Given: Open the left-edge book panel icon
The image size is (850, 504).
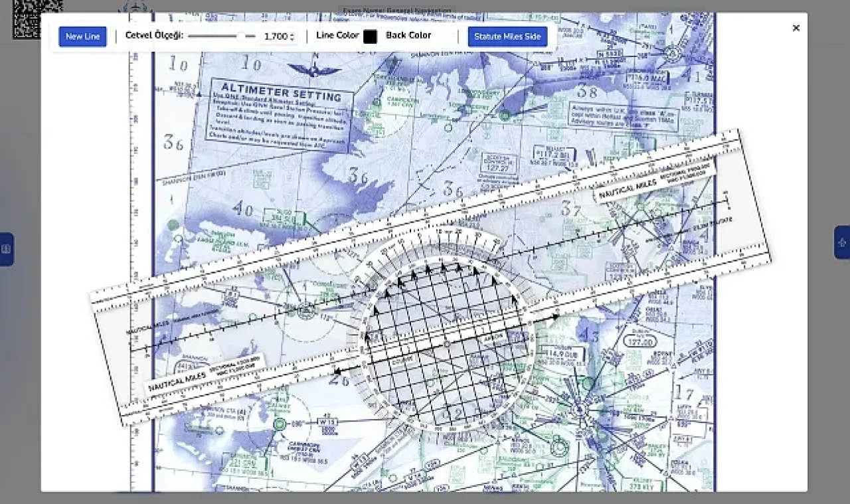Looking at the screenshot, I should point(6,249).
